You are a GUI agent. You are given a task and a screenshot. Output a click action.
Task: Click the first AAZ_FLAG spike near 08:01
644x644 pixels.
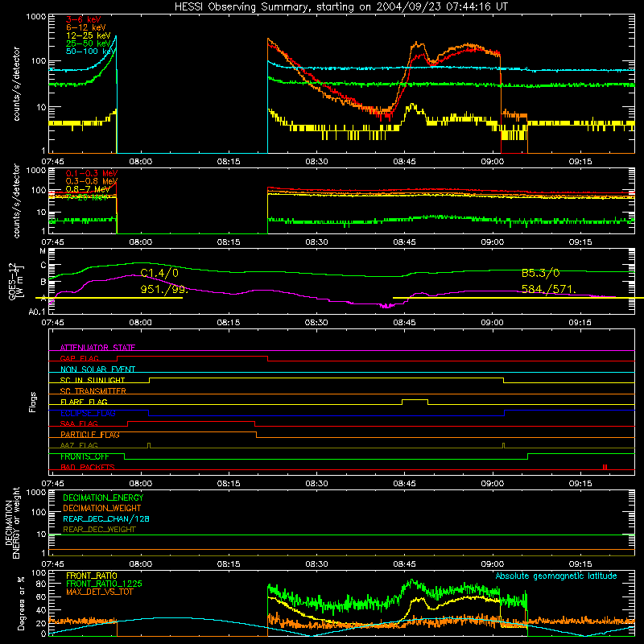[149, 445]
